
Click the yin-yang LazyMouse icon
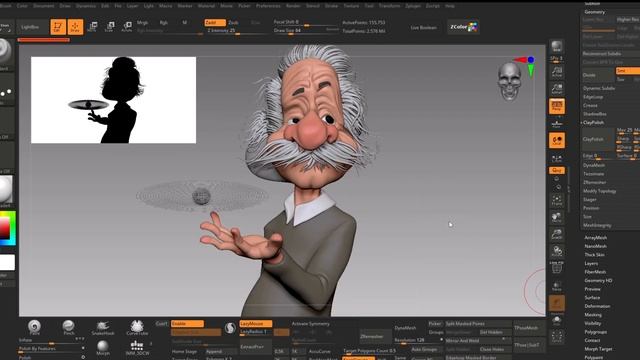(x=230, y=328)
